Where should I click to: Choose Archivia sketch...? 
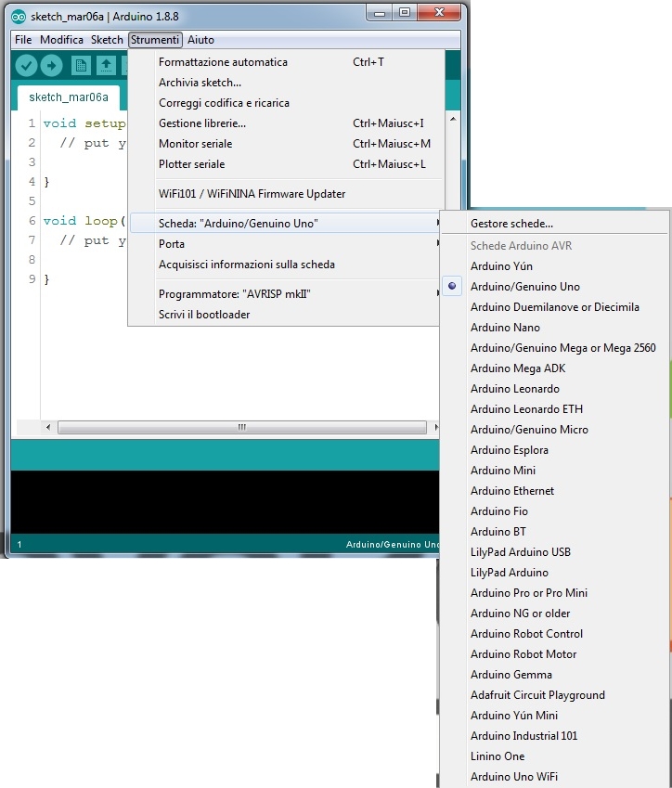[285, 83]
